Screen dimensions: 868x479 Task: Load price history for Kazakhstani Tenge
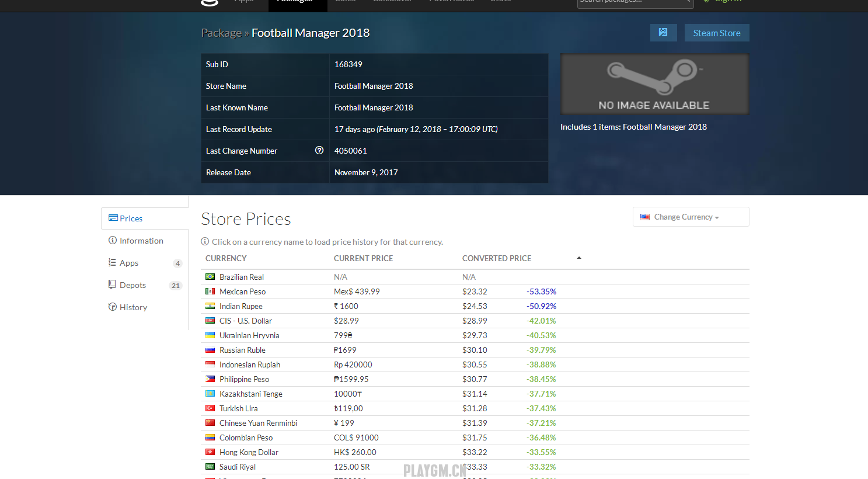tap(251, 394)
